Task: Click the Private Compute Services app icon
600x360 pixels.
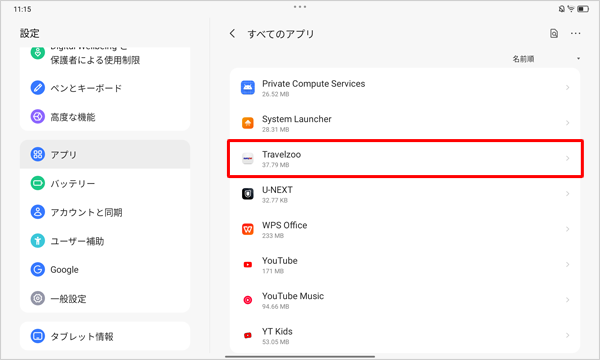Action: coord(248,88)
